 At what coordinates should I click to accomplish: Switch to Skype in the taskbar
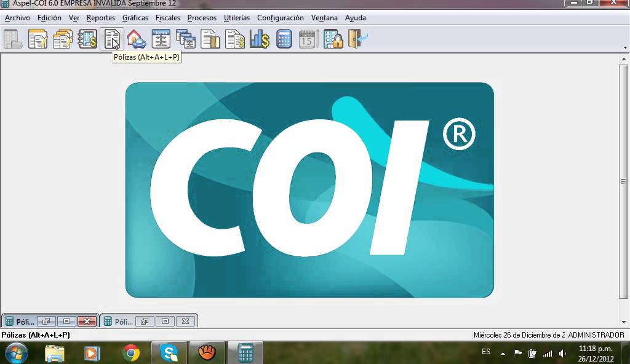point(169,353)
